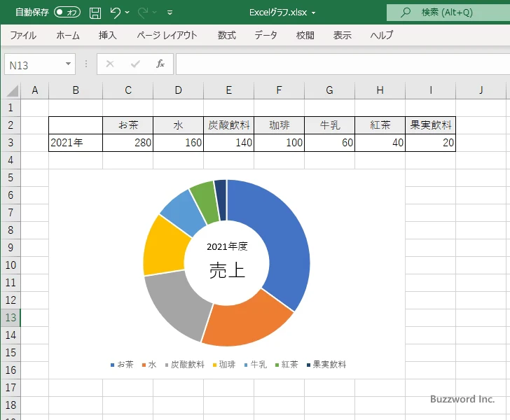
Task: Click the formula bar Enter checkmark icon
Action: (x=135, y=64)
